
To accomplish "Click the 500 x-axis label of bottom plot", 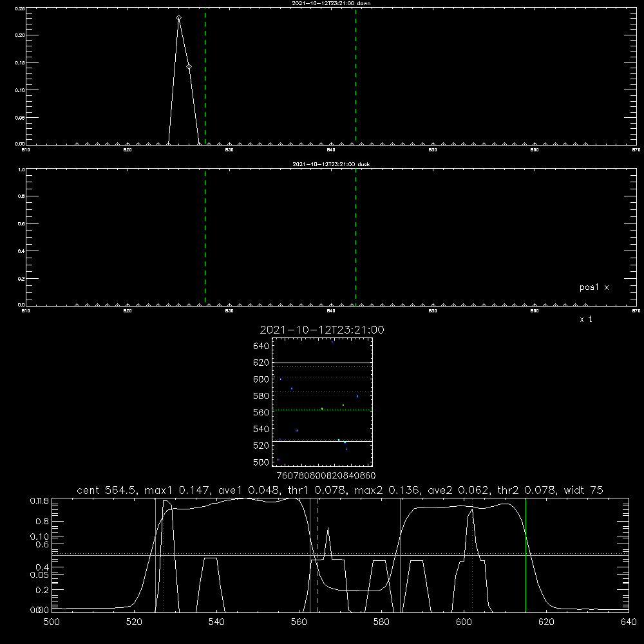I will click(52, 622).
